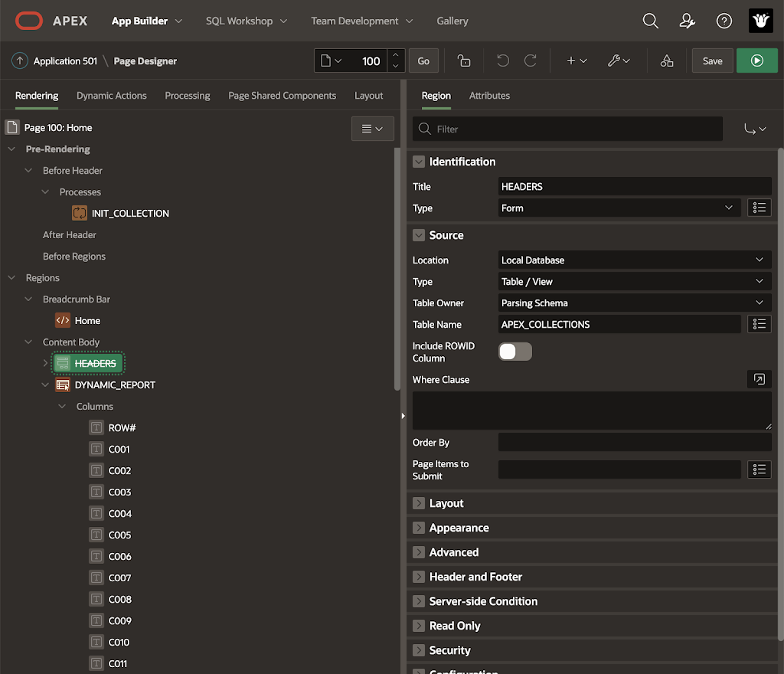The height and width of the screenshot is (674, 784).
Task: Click the page lock icon
Action: [x=463, y=61]
